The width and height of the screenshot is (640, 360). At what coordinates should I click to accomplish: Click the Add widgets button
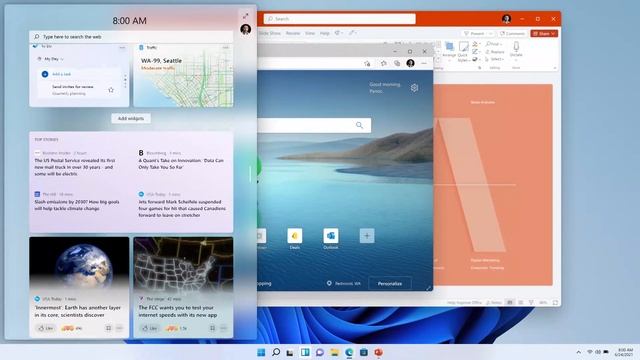pyautogui.click(x=131, y=118)
